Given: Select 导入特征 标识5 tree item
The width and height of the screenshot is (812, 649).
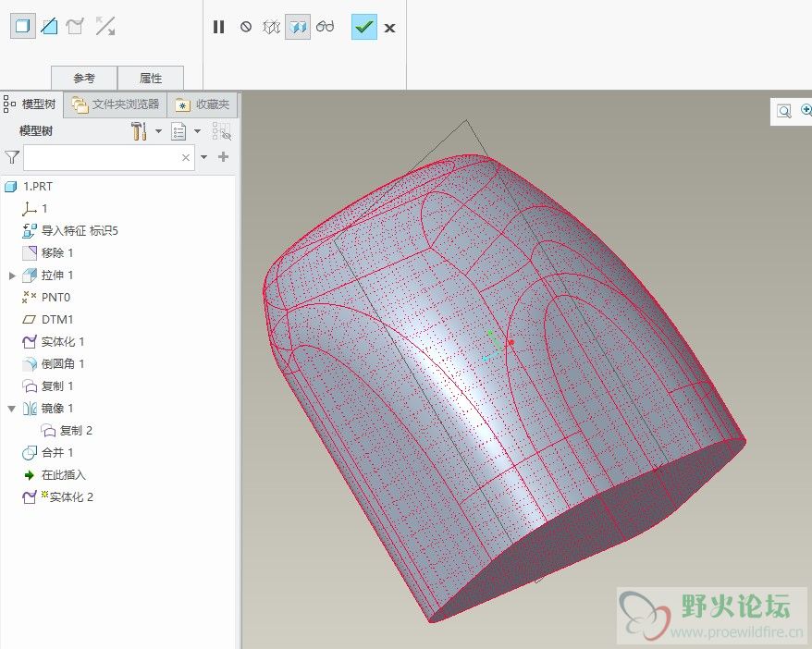Looking at the screenshot, I should [x=80, y=231].
